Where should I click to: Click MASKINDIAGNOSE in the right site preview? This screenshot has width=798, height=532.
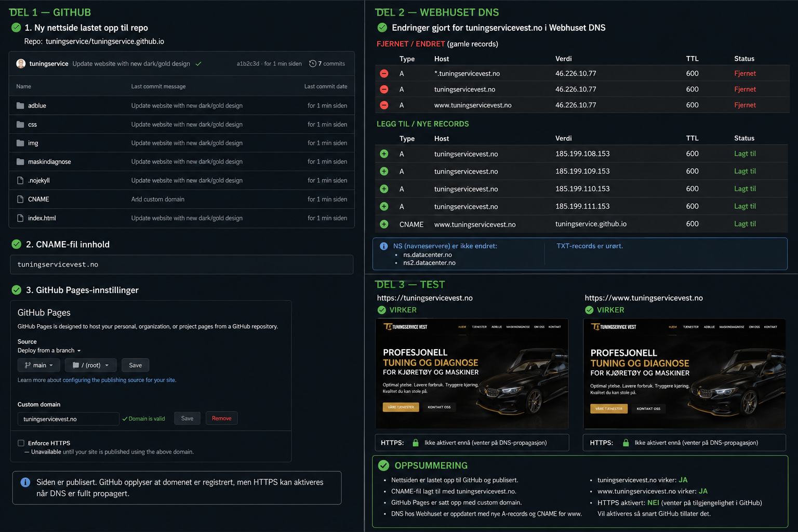pyautogui.click(x=731, y=327)
